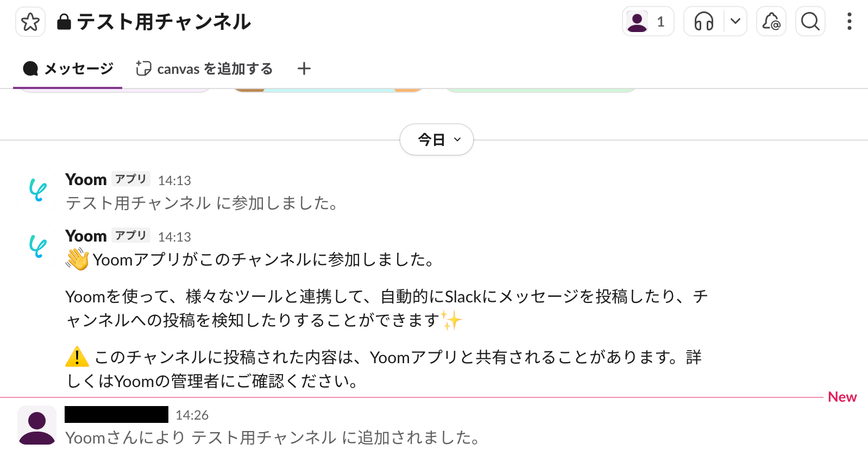
Task: Add a new tab with plus icon
Action: pyautogui.click(x=304, y=69)
